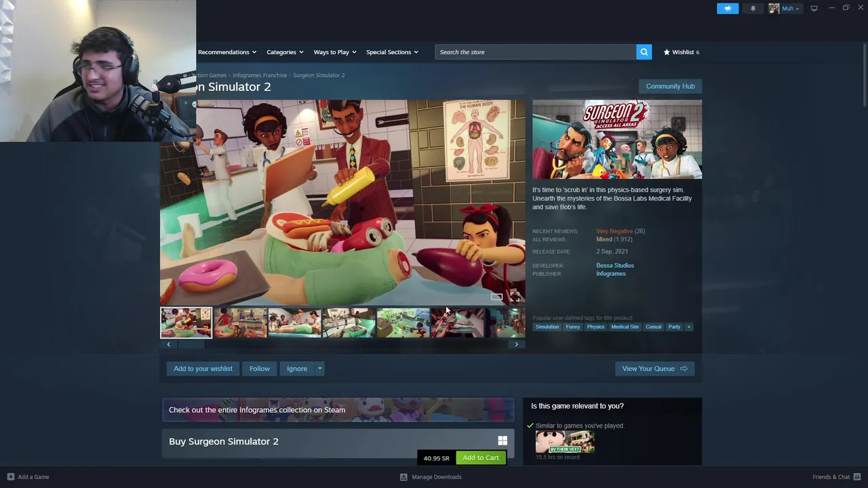Open the Friends & Chat icon
Screen dimensions: 868x488
(857, 476)
